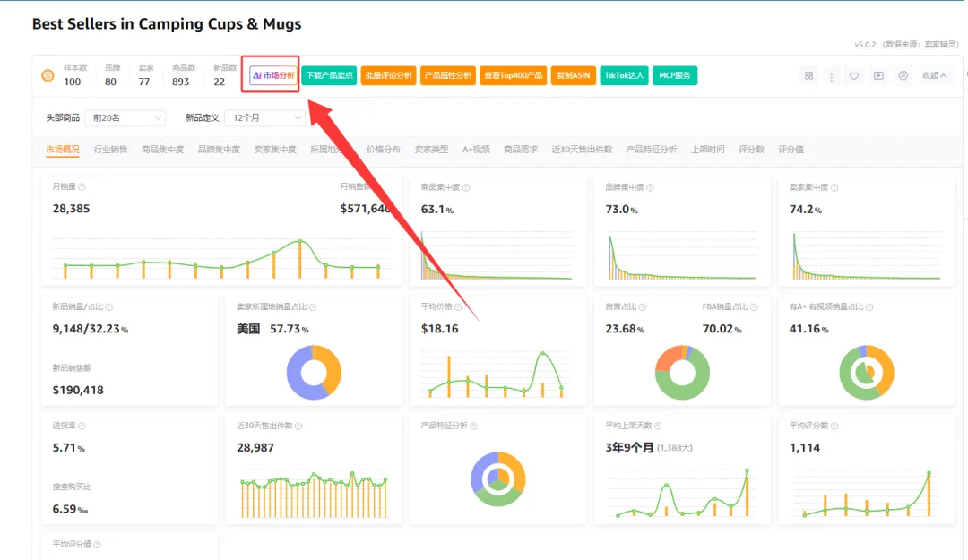Click the heart favorite icon
This screenshot has height=560, width=968.
pyautogui.click(x=854, y=76)
